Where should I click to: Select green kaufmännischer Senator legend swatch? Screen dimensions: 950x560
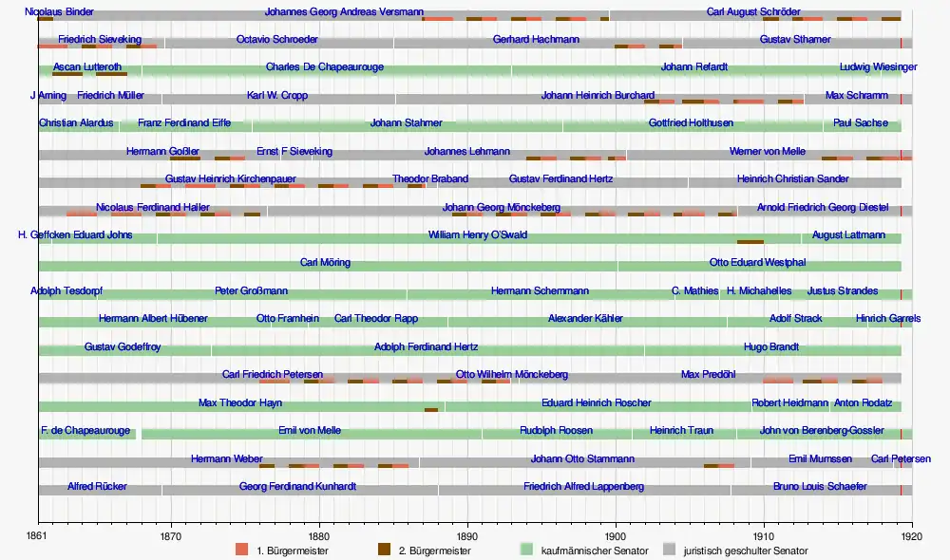[528, 550]
